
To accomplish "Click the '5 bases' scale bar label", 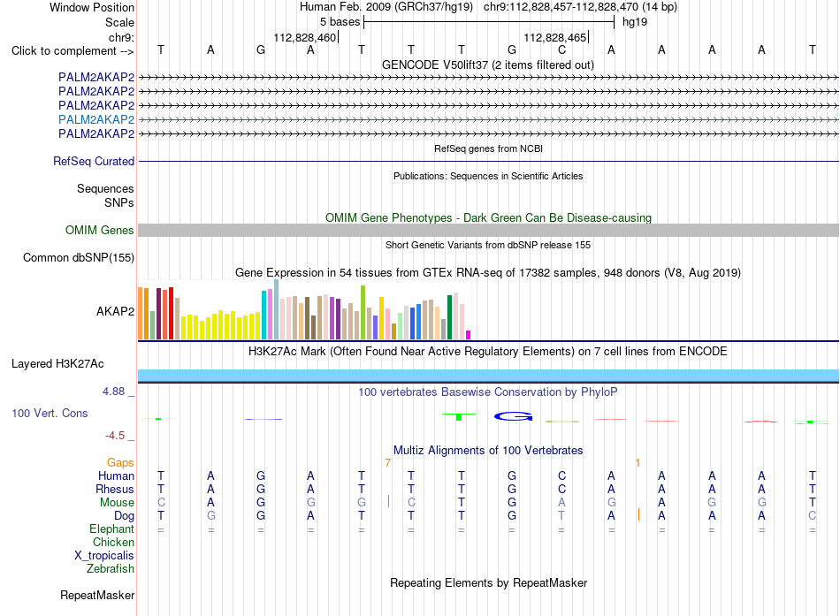I will tap(340, 22).
